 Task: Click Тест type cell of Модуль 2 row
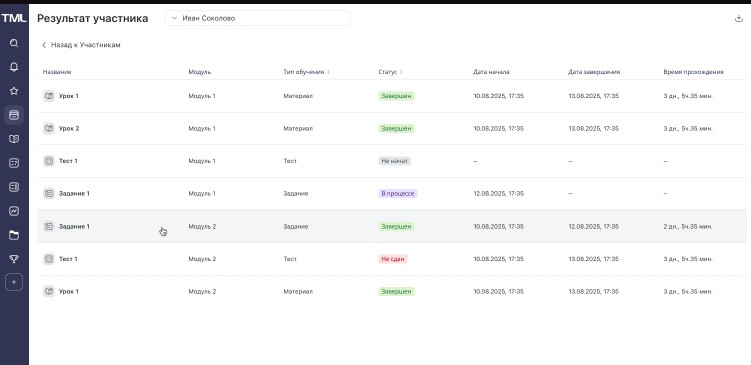click(x=290, y=259)
